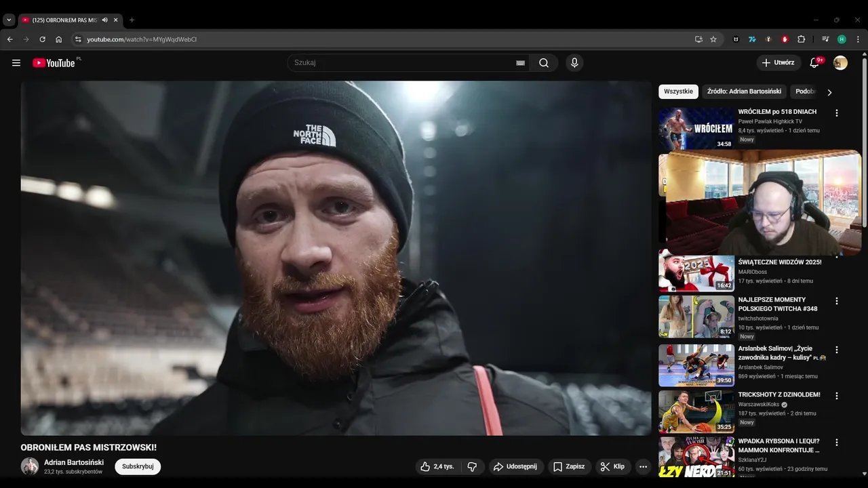Select the Wszystkie filter chip
This screenshot has width=868, height=488.
point(678,91)
